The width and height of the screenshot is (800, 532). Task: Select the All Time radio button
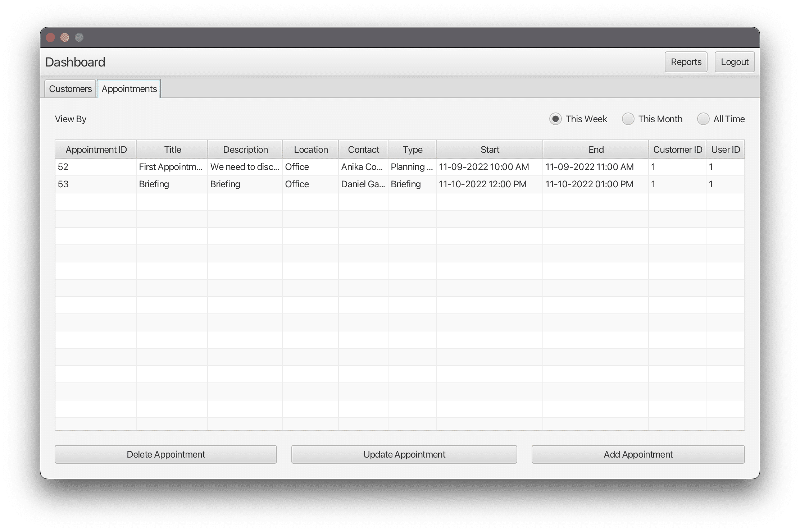(703, 118)
